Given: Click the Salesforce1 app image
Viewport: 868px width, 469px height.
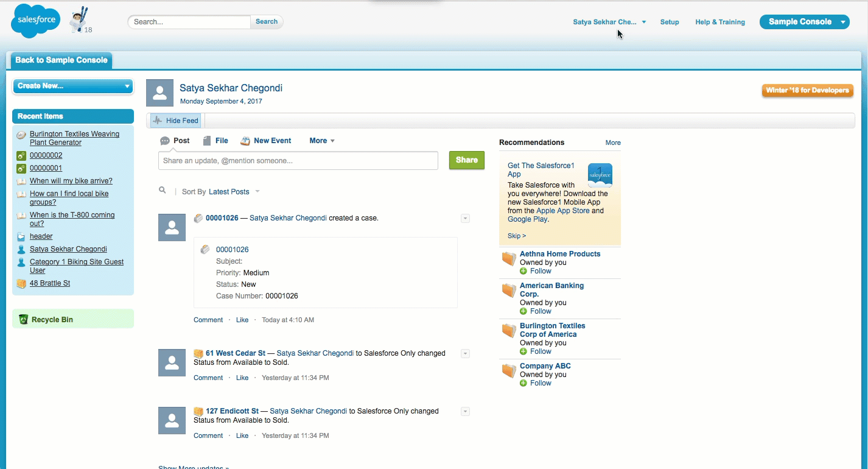Looking at the screenshot, I should (600, 175).
